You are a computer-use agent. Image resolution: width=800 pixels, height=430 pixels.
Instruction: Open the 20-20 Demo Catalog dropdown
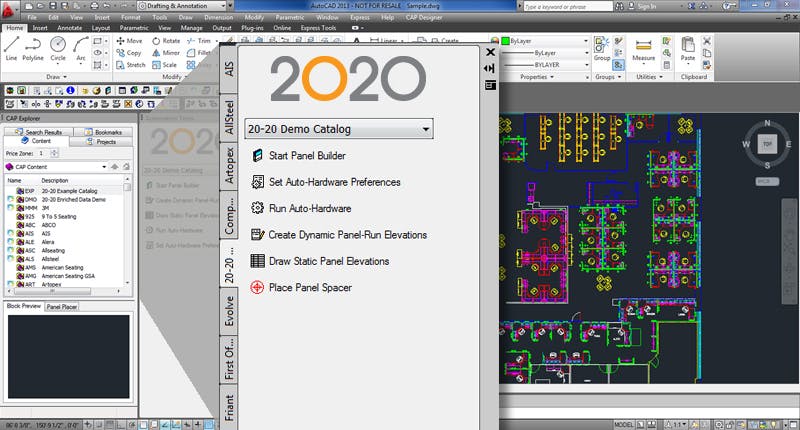[339, 129]
